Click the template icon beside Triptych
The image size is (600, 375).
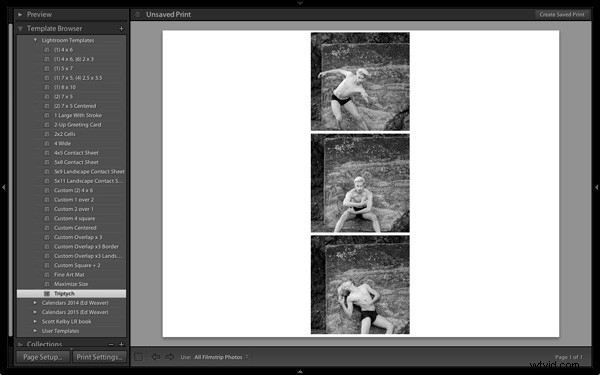click(47, 293)
